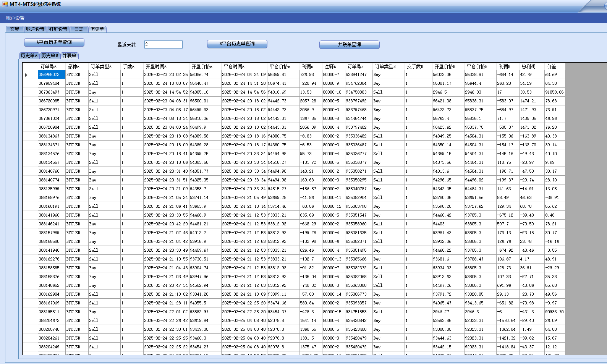Click the current row arrow indicator

point(26,75)
